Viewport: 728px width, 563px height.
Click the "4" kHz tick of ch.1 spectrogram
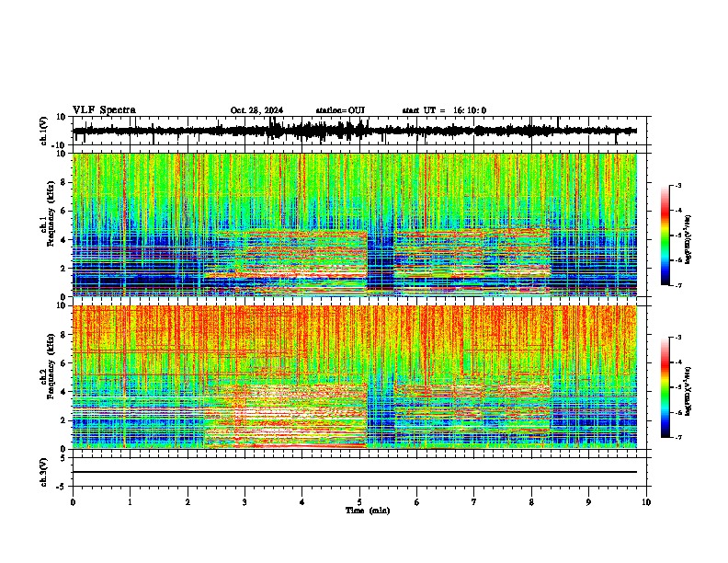63,240
